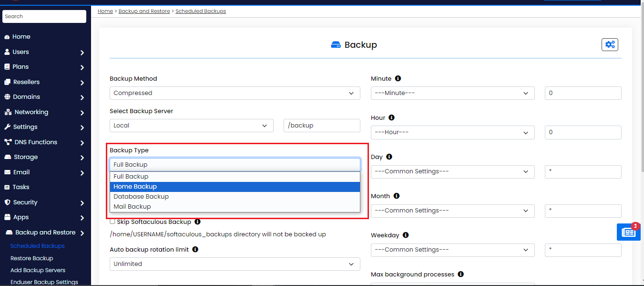Click the info icon next to Minute

[398, 78]
